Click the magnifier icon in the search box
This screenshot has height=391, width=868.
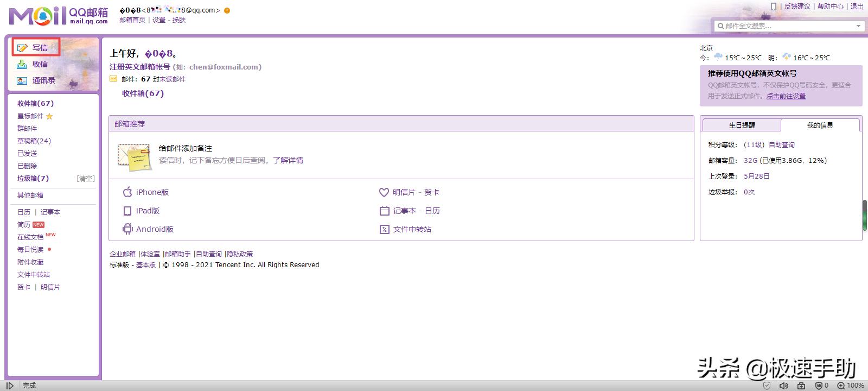(x=720, y=26)
